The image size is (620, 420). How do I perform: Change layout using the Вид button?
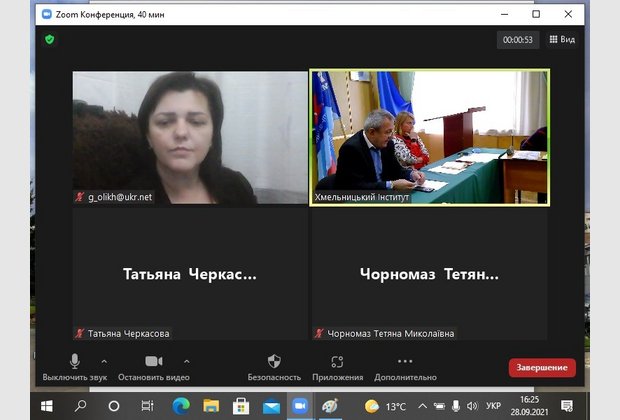click(x=562, y=40)
